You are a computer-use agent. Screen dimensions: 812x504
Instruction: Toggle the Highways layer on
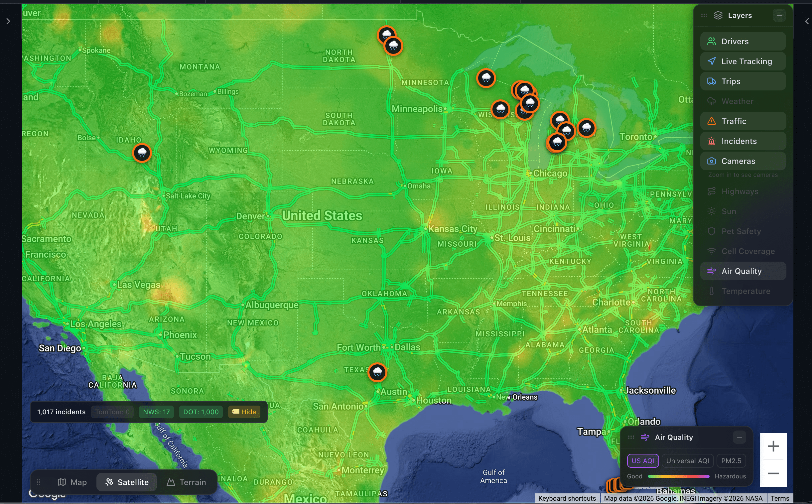coord(743,191)
